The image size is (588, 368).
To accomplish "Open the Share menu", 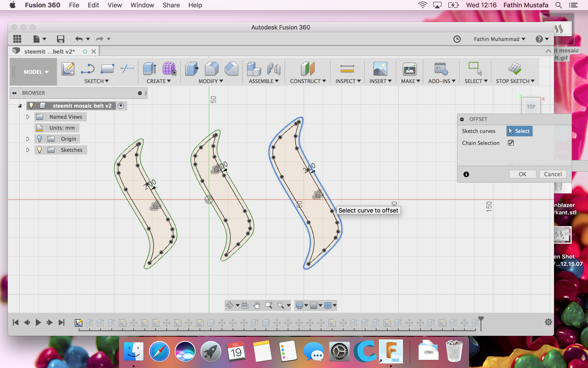I will tap(171, 5).
